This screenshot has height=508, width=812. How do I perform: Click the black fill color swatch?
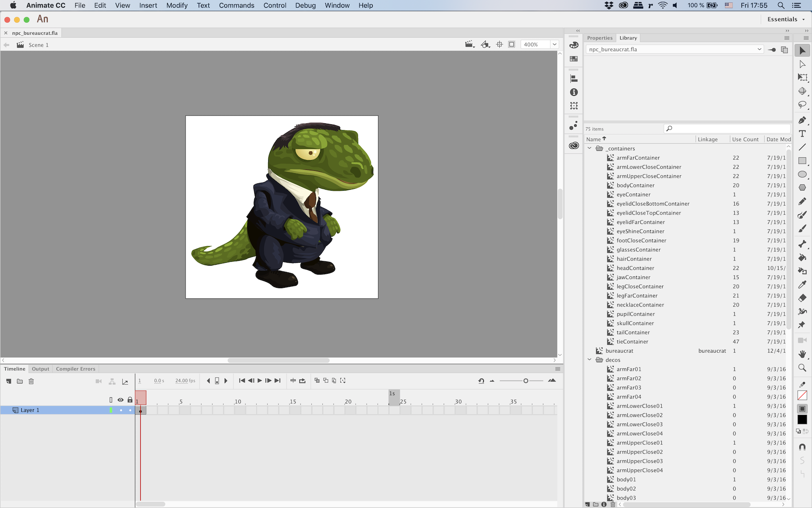point(802,420)
